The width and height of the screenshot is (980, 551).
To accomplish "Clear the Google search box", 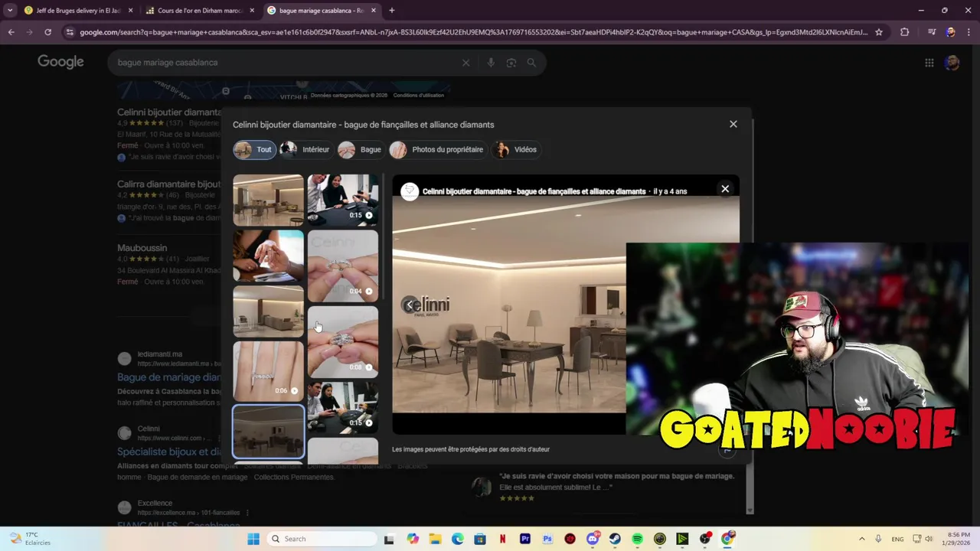I will click(465, 63).
